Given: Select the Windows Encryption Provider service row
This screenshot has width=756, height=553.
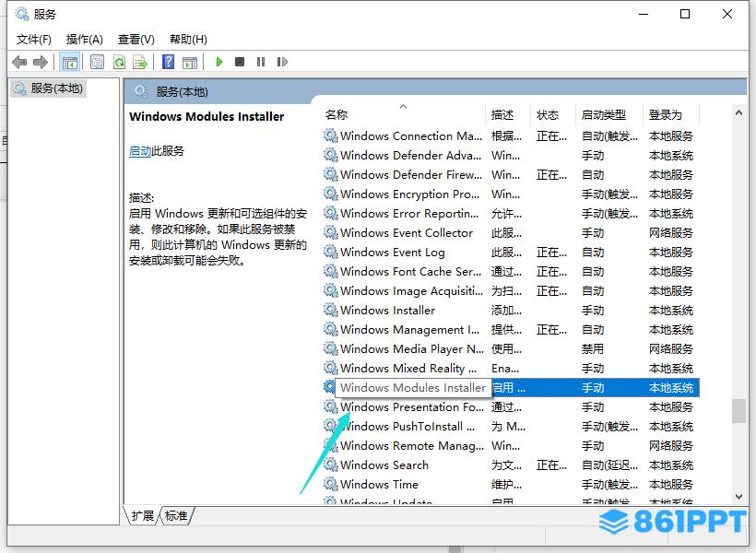Looking at the screenshot, I should pos(510,194).
